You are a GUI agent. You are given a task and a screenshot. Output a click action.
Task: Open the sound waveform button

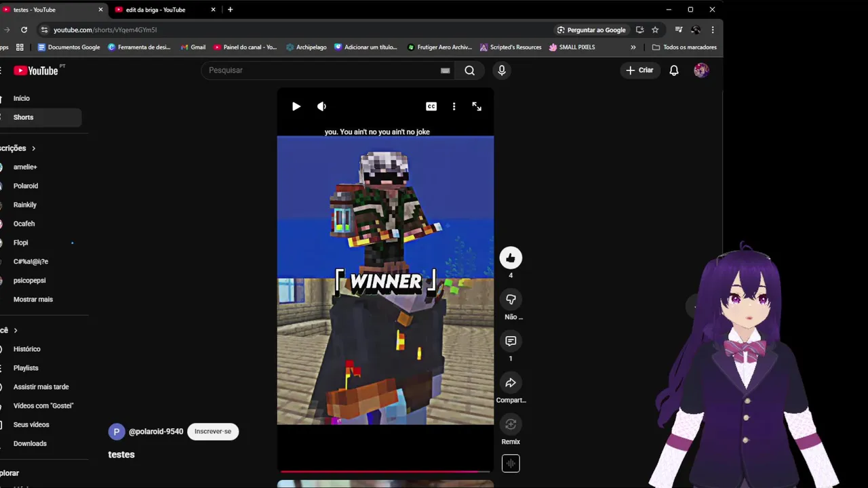click(511, 463)
